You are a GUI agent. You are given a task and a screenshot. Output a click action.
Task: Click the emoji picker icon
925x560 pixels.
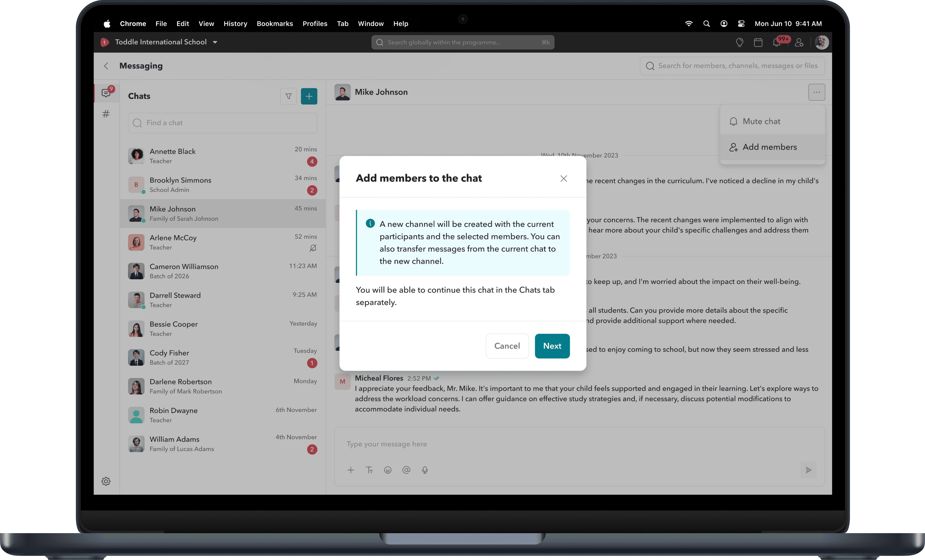pos(388,470)
